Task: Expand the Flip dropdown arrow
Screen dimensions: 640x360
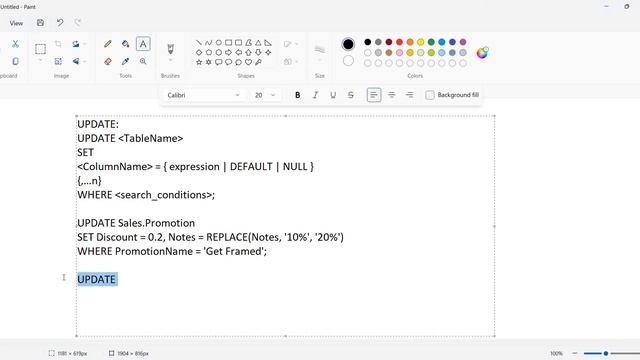Action: point(84,62)
